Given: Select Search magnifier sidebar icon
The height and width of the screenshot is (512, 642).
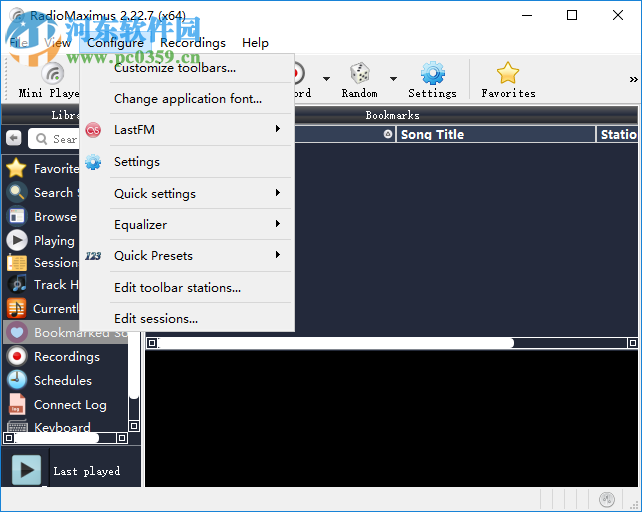Looking at the screenshot, I should coord(17,192).
